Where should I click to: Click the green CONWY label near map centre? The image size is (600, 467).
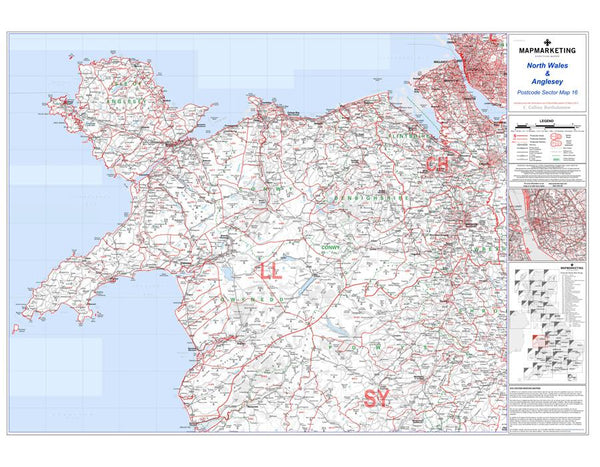(x=330, y=248)
